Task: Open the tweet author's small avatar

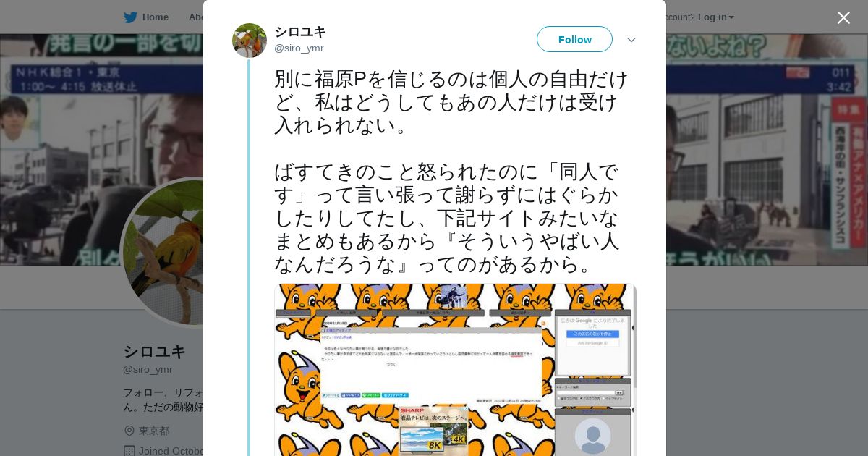Action: pos(250,41)
